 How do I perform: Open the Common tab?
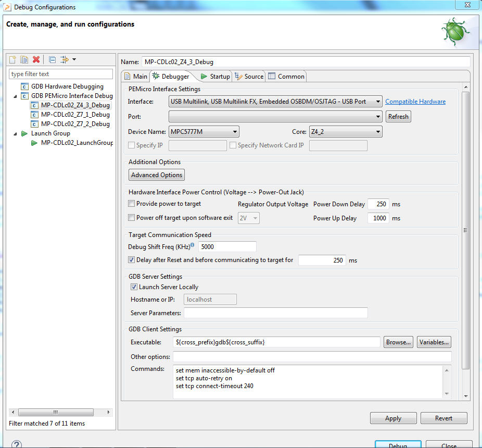[x=286, y=76]
